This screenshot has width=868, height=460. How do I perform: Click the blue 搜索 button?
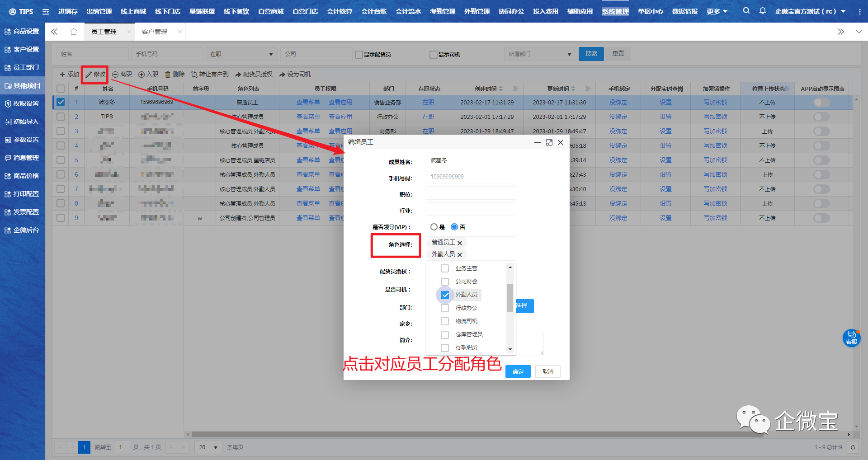click(591, 54)
